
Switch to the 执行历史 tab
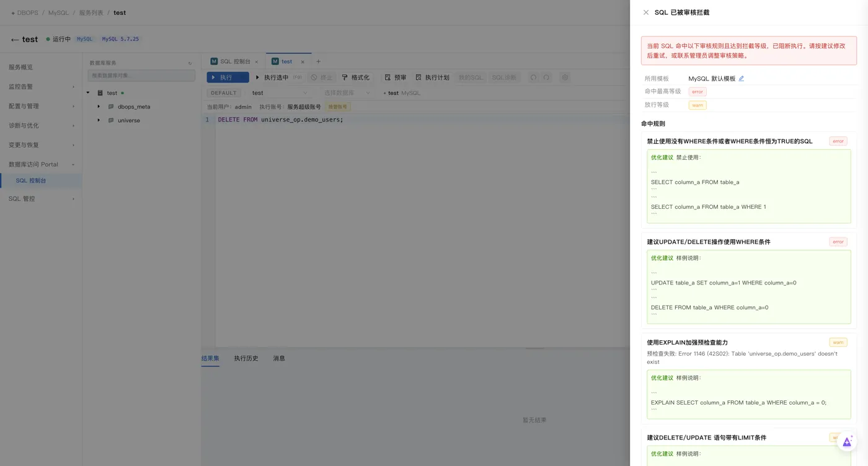(x=246, y=358)
